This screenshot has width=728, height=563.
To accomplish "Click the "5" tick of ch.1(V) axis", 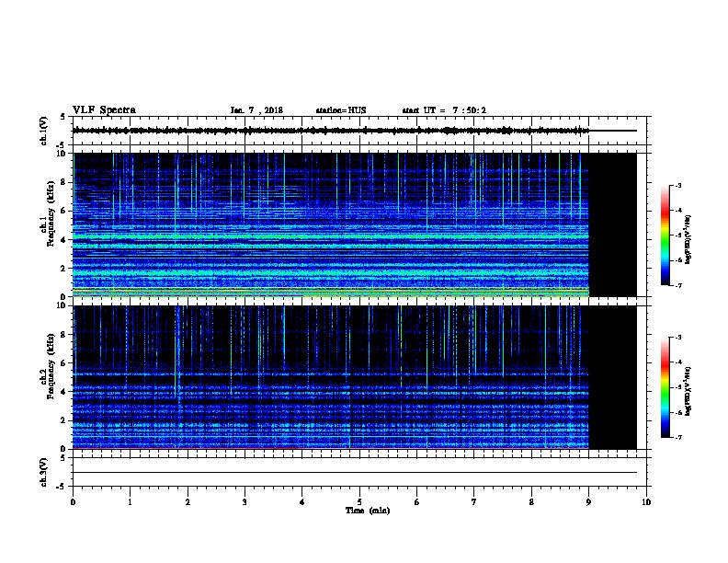I will (x=63, y=117).
